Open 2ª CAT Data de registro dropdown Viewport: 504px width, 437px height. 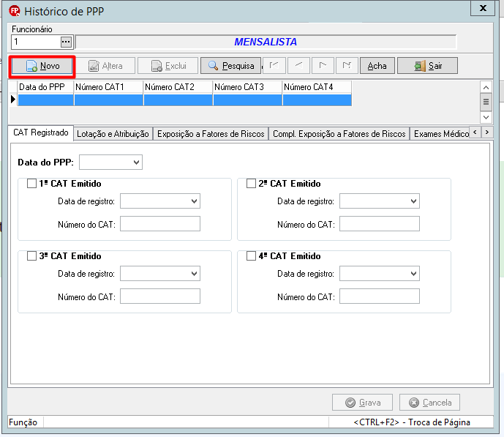click(x=414, y=201)
